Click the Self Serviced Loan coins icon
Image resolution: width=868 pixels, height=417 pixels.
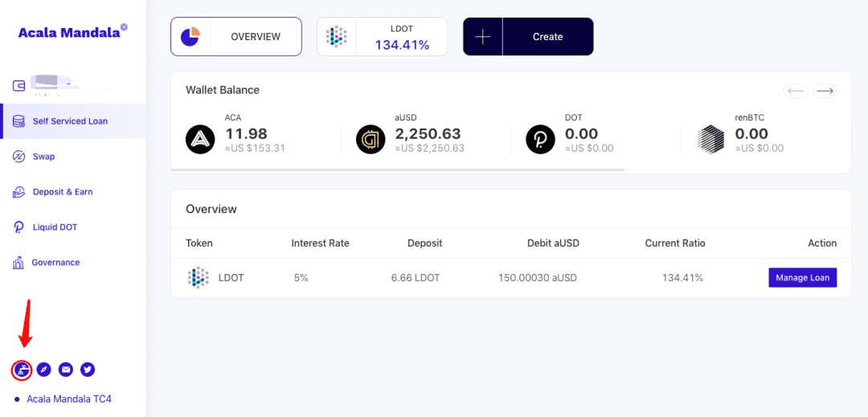18,121
